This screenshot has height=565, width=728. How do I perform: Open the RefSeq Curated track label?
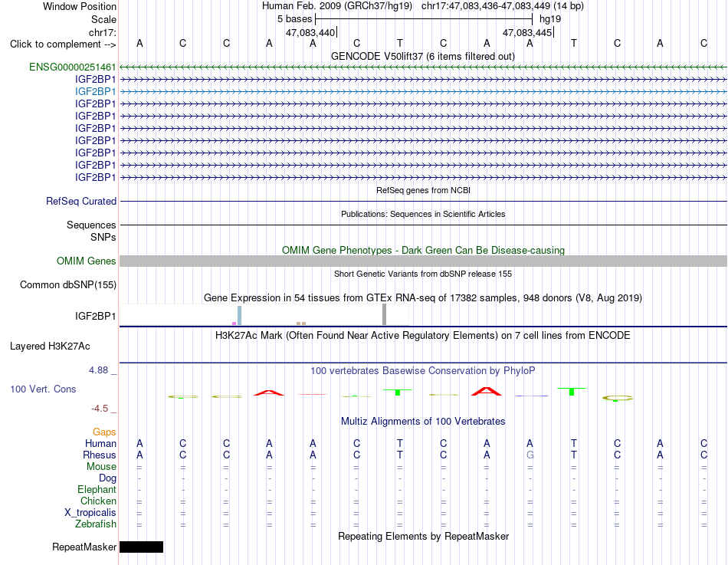(x=81, y=201)
